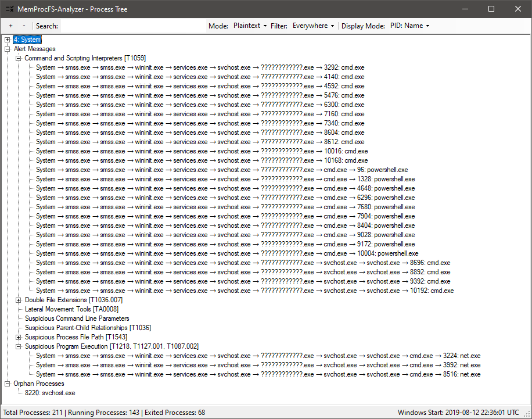Open the Mode Plaintext dropdown

(x=250, y=26)
